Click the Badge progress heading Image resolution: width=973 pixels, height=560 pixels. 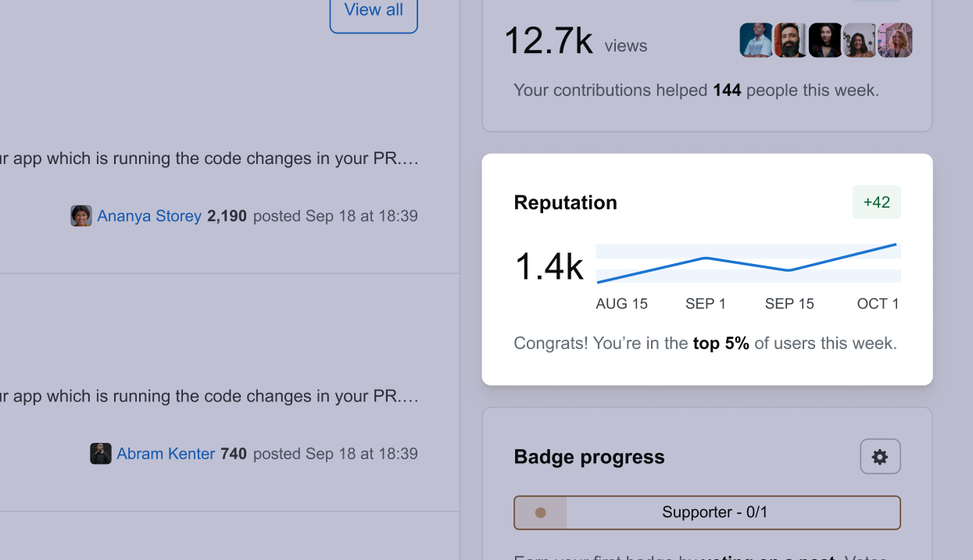[589, 457]
